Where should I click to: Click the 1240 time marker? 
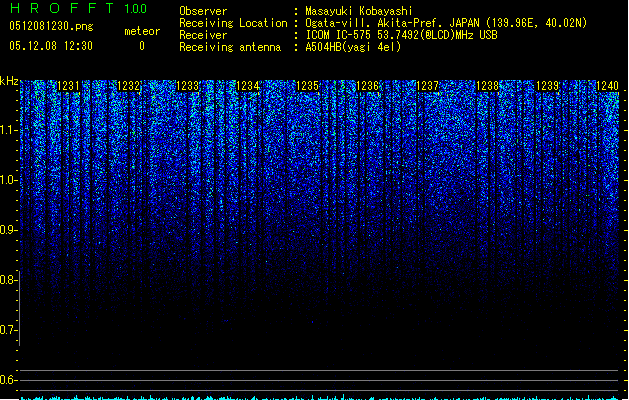pyautogui.click(x=607, y=86)
